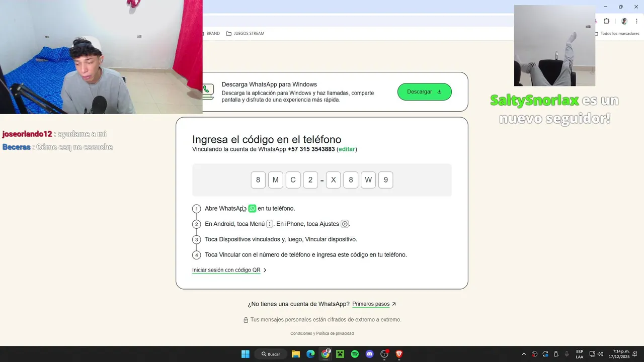Open the Windows Start menu
This screenshot has height=362, width=644.
click(x=245, y=354)
